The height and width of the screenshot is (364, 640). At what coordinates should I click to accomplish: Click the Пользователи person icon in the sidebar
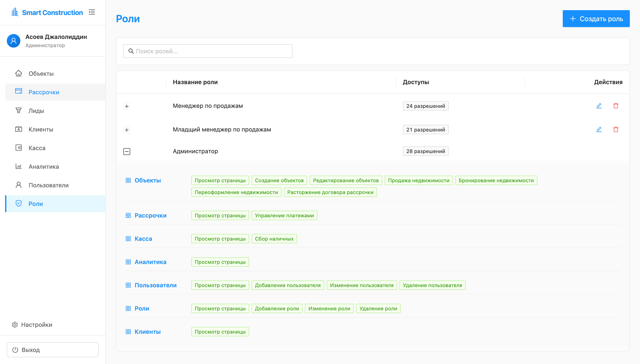click(x=19, y=185)
